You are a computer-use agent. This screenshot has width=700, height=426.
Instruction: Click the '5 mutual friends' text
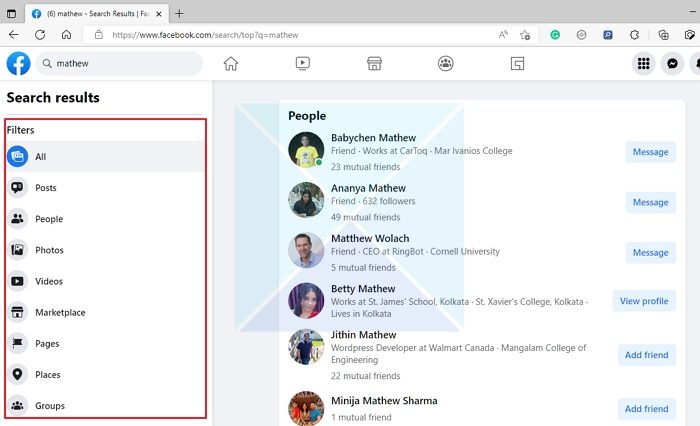click(363, 268)
